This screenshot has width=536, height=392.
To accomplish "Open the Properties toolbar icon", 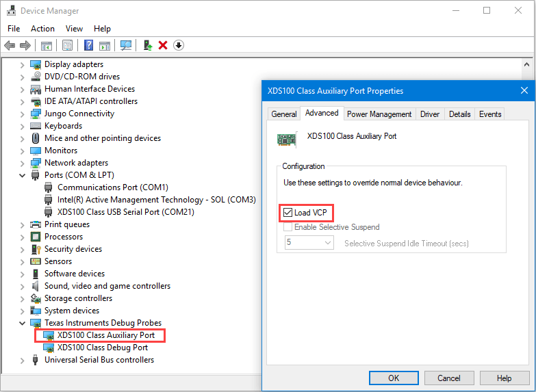I will pos(67,45).
